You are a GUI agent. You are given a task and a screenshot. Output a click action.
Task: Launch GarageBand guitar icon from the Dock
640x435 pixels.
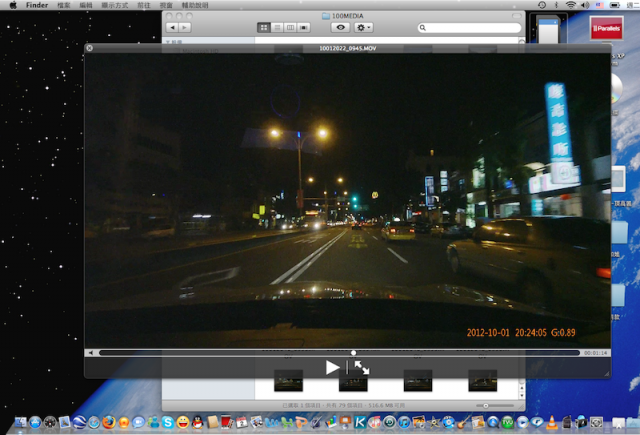click(462, 422)
